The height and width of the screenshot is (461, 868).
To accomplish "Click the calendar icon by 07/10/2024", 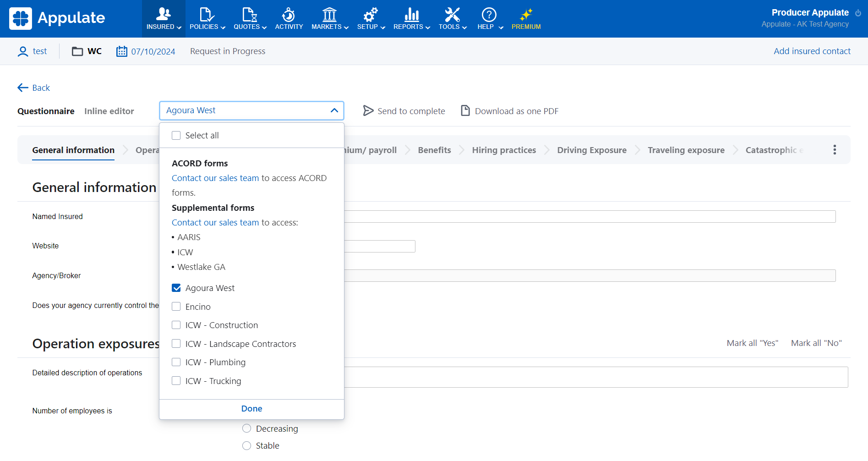I will pos(121,51).
